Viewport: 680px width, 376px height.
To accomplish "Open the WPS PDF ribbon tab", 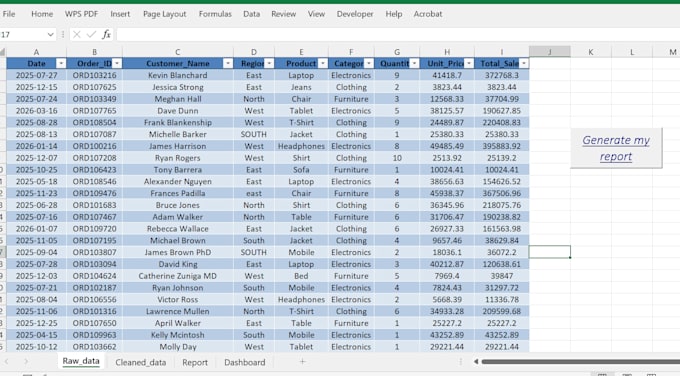I will (82, 14).
